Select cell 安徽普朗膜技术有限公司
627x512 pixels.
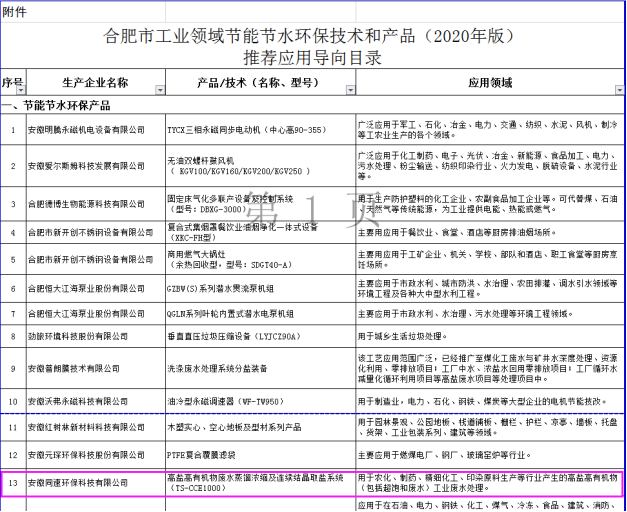point(96,368)
